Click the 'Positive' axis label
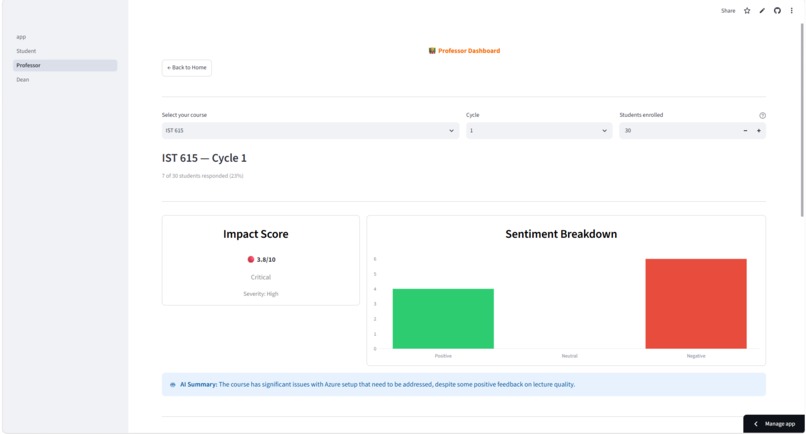The image size is (806, 434). [443, 356]
